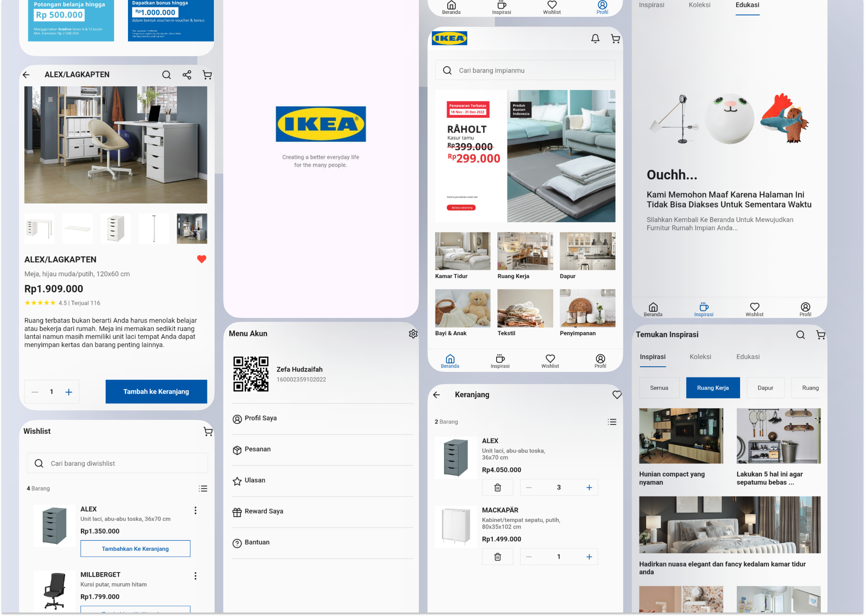Open Reward Saya in Menu Akun
The width and height of the screenshot is (865, 616).
(322, 512)
